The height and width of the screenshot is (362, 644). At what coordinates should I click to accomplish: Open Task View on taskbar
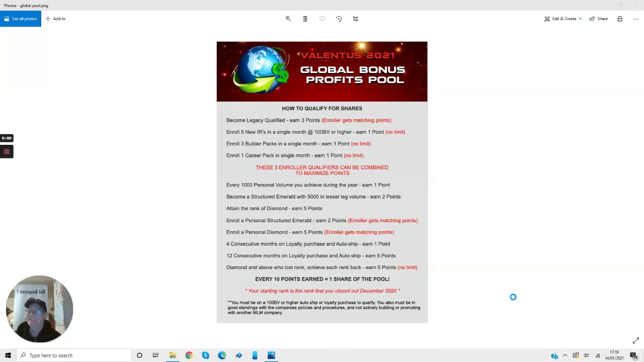(x=155, y=355)
